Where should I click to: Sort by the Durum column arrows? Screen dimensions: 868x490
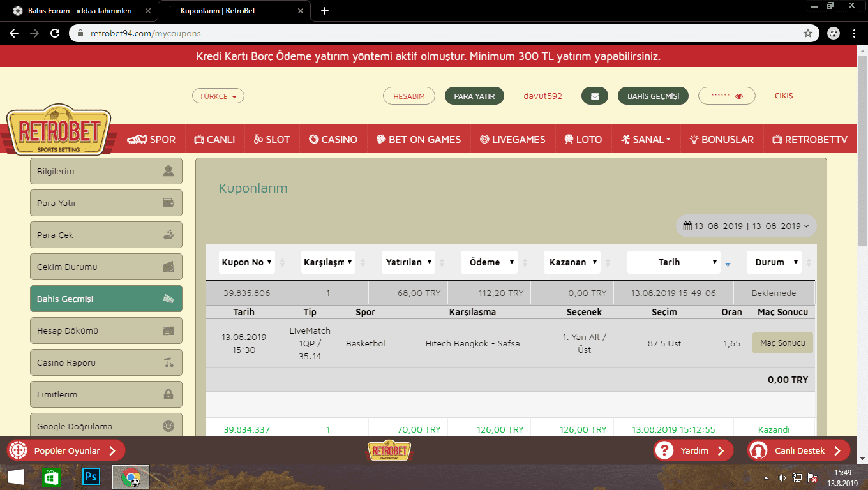tap(810, 262)
